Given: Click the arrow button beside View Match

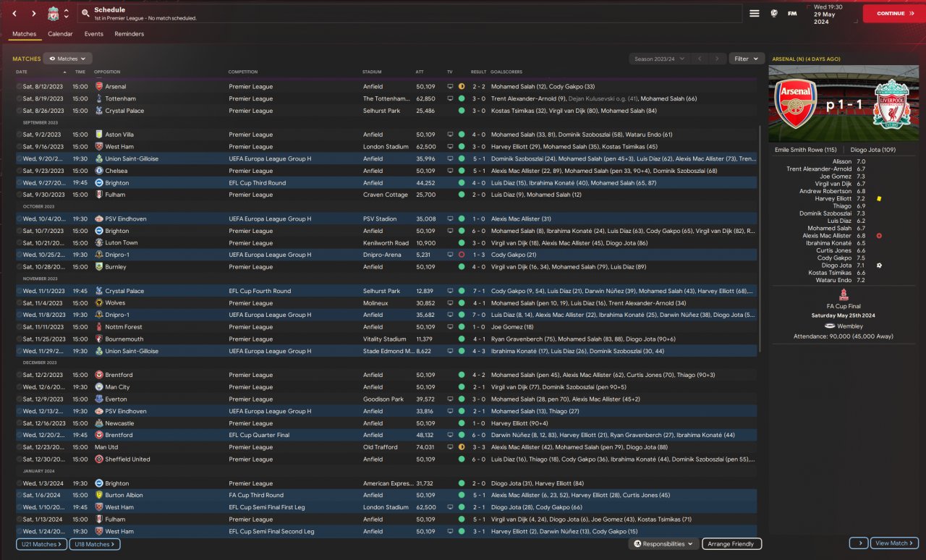Looking at the screenshot, I should [x=859, y=543].
